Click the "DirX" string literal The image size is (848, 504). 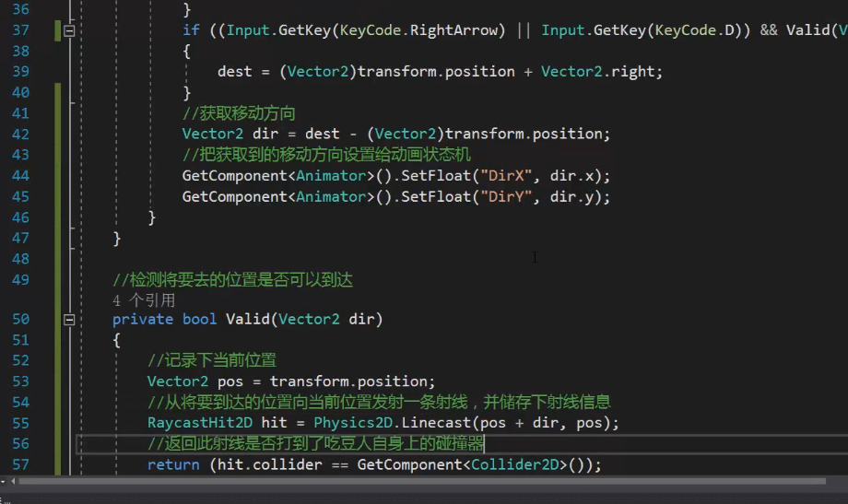point(506,176)
